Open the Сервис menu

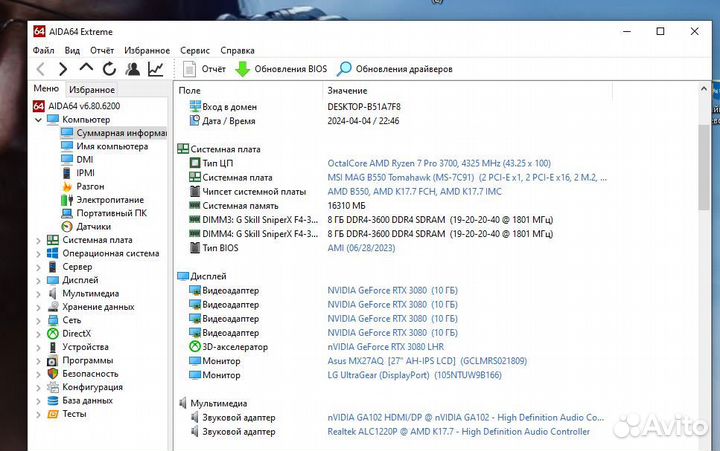pyautogui.click(x=195, y=50)
